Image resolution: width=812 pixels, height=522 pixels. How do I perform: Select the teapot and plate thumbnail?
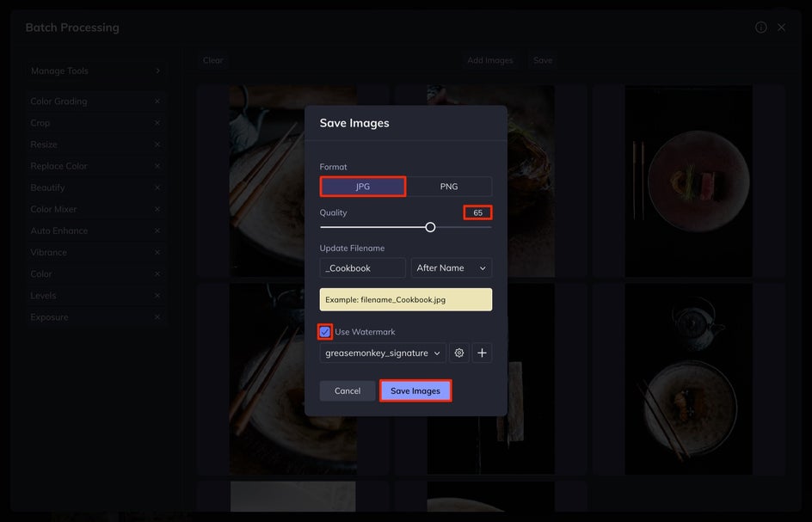click(x=689, y=379)
